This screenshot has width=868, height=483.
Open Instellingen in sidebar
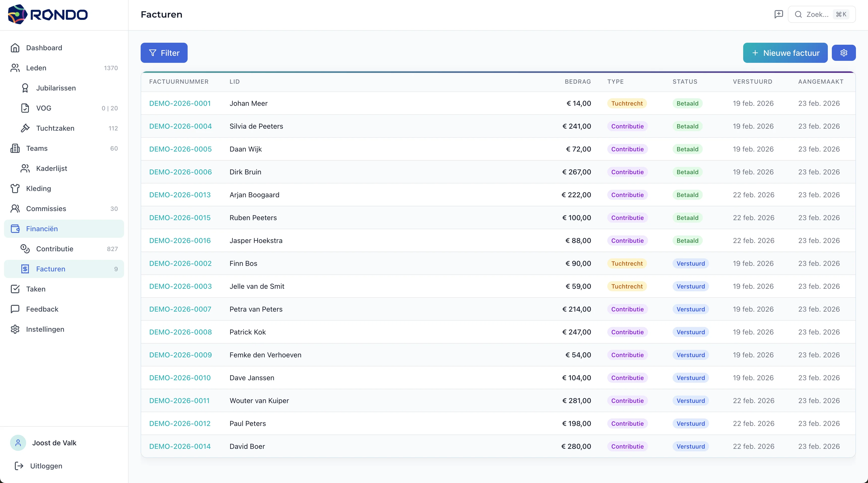point(45,329)
